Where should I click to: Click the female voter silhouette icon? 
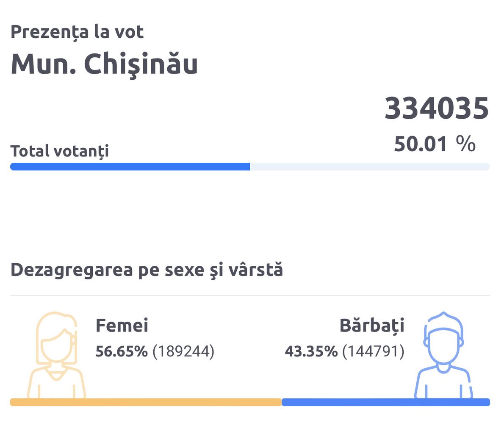tap(56, 355)
